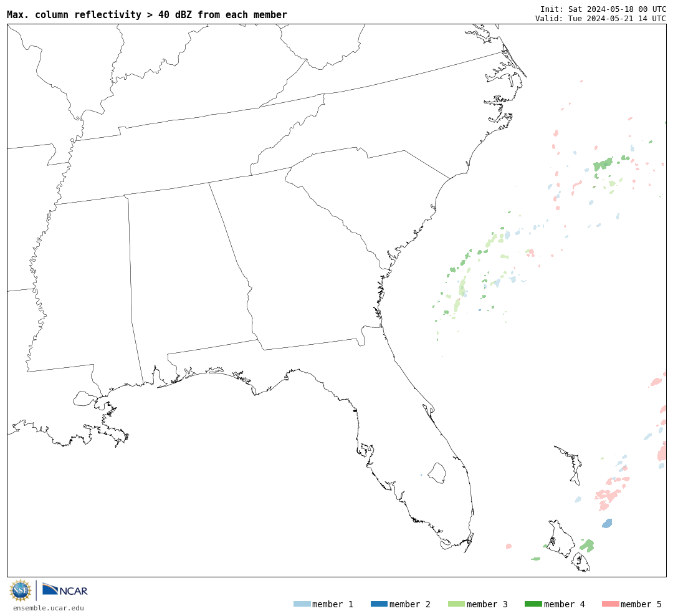This screenshot has width=673, height=616.
Task: Select the member 2 dark blue swatch
Action: [x=379, y=604]
